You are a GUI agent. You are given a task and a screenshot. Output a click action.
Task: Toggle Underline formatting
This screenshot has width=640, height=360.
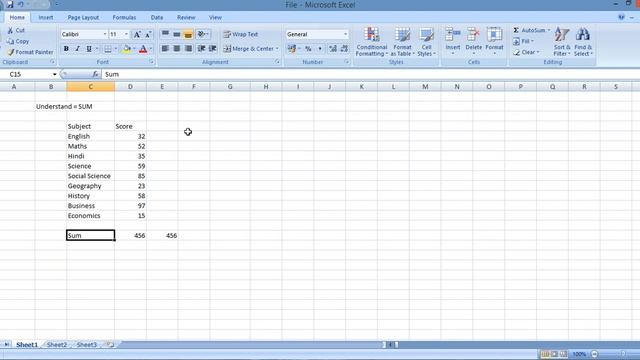pos(89,49)
